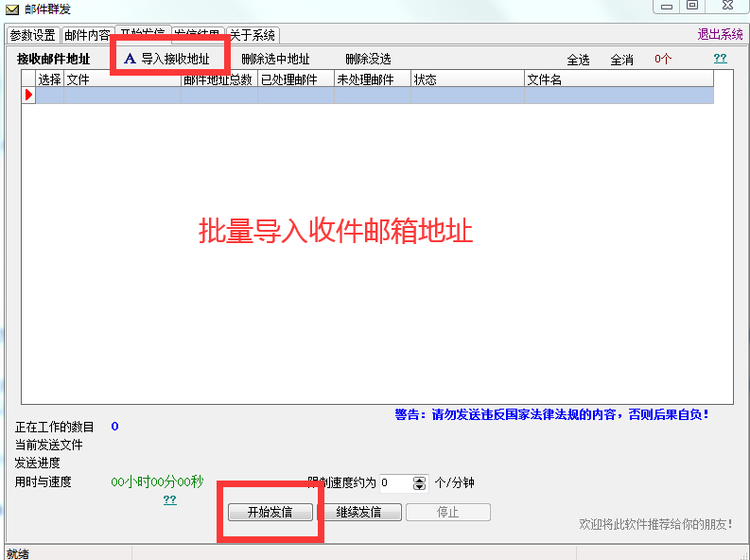The image size is (750, 560).
Task: Click the 导入接收地址 button
Action: pyautogui.click(x=168, y=59)
